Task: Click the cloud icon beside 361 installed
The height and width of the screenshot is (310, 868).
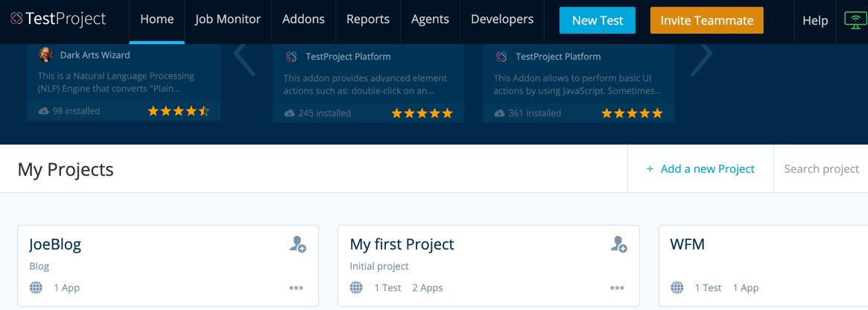Action: [x=499, y=113]
